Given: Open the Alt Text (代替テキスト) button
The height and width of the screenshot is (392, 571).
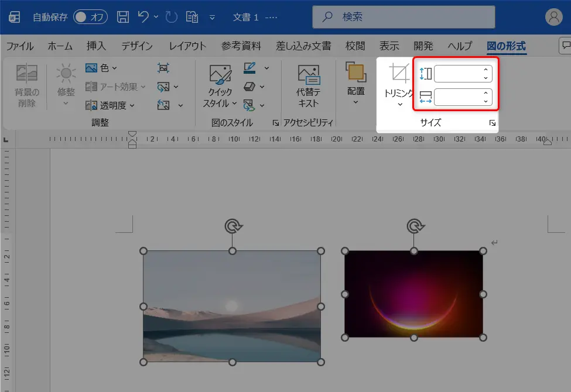Looking at the screenshot, I should tap(309, 86).
